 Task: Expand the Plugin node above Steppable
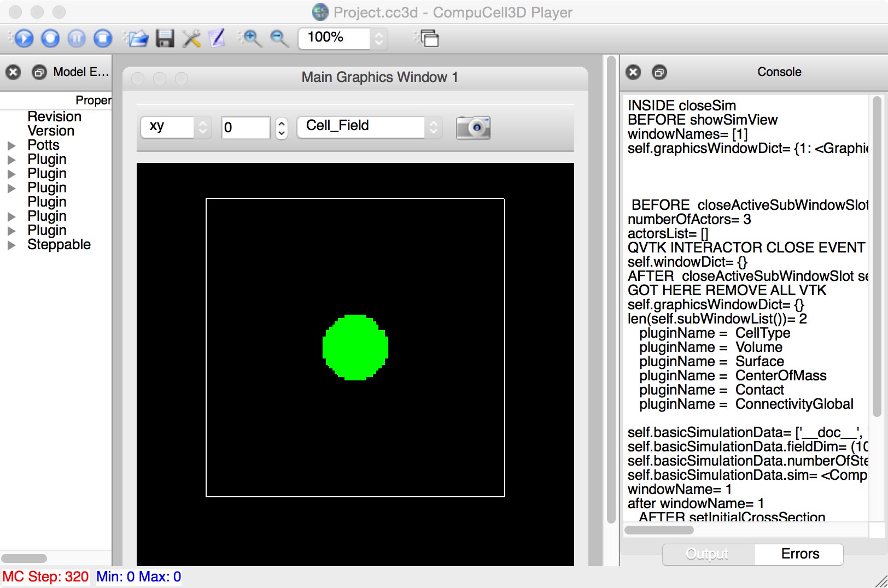coord(11,231)
